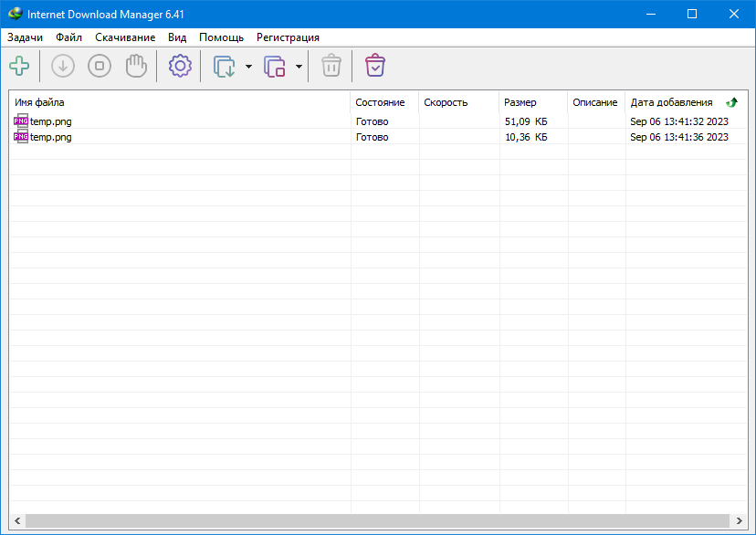Click the stop download toolbar icon
Screen dimensions: 756x535
pos(100,66)
